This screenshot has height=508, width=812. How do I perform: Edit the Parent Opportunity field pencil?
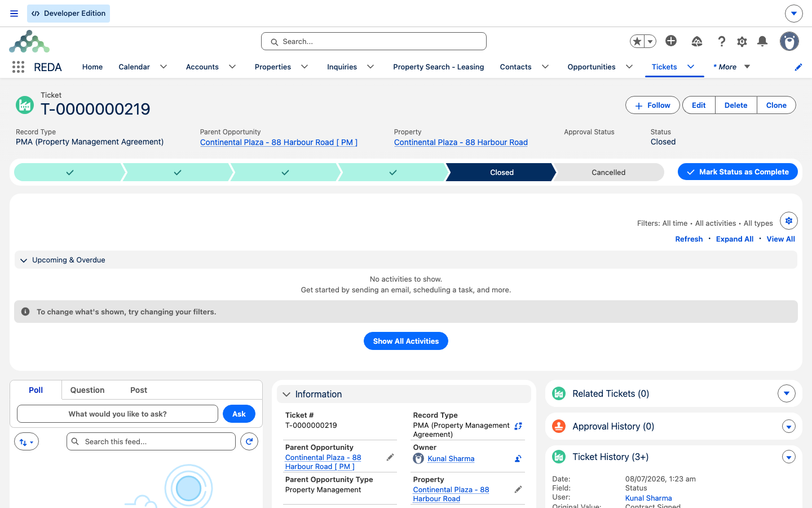click(x=390, y=458)
